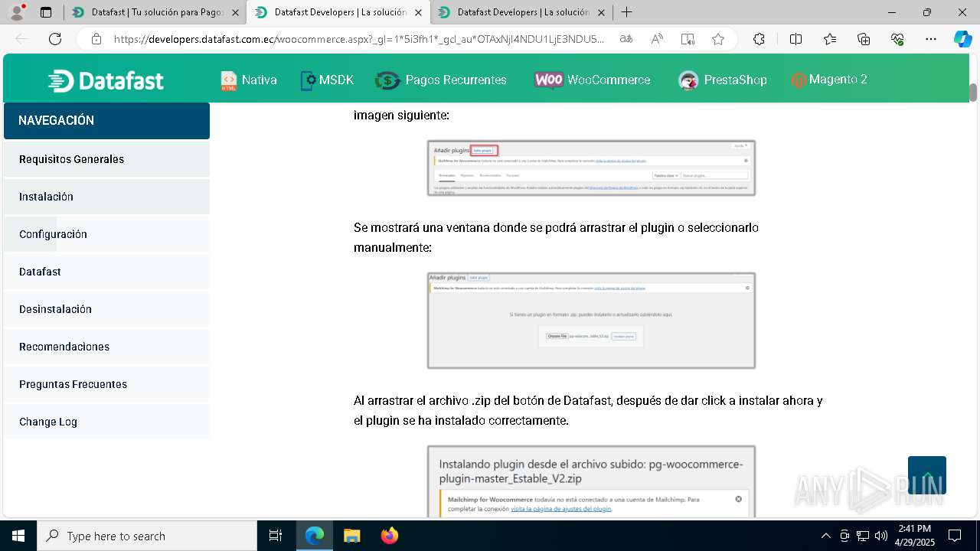Open Favorites list icon
This screenshot has width=980, height=551.
[x=830, y=39]
